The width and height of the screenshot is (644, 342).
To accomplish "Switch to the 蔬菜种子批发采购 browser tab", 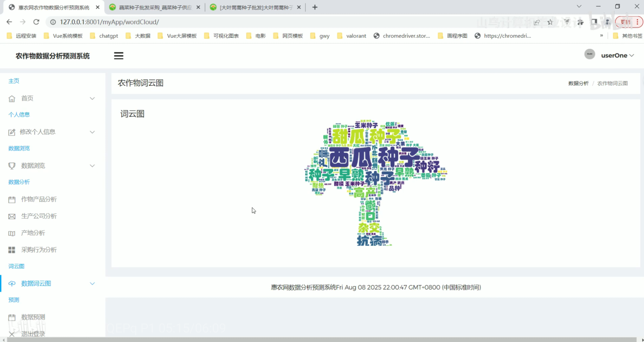I will pyautogui.click(x=155, y=7).
